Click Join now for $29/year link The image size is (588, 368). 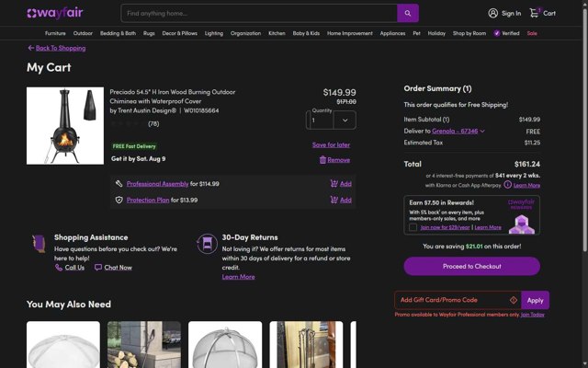coord(445,227)
